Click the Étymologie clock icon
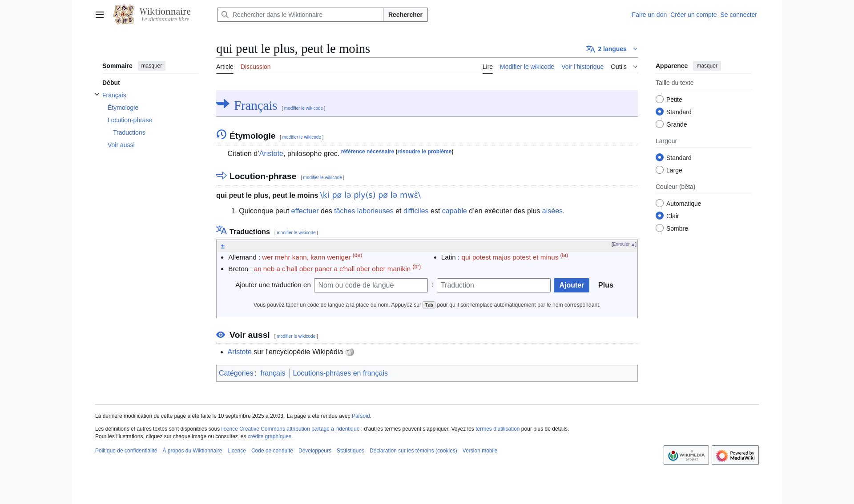This screenshot has width=854, height=504. [x=221, y=134]
